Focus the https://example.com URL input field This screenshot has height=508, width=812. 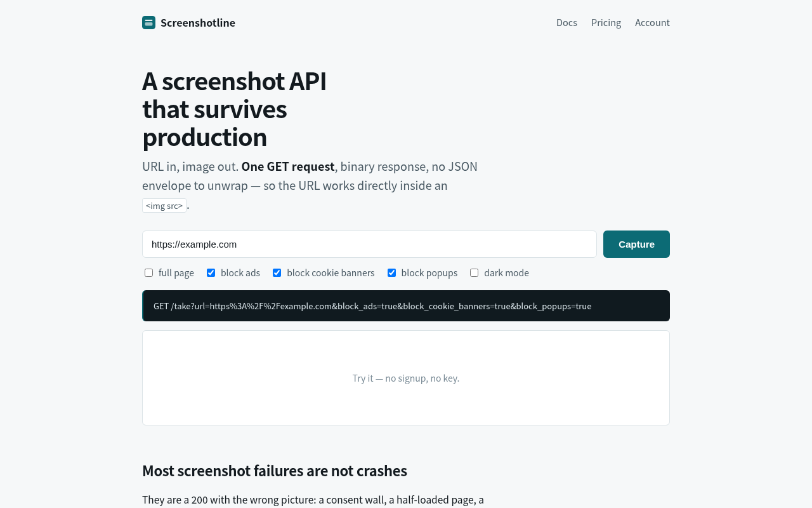click(369, 244)
